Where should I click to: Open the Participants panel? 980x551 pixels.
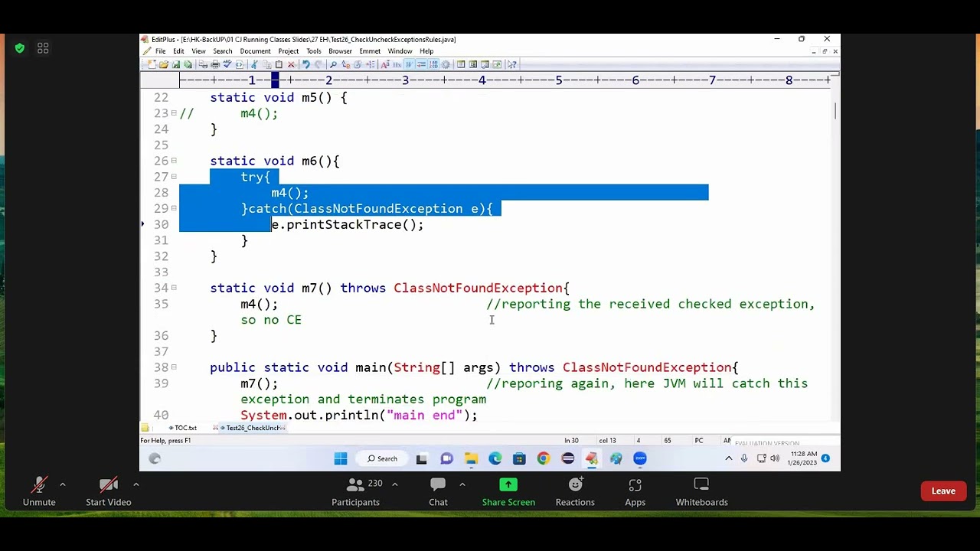pyautogui.click(x=355, y=491)
